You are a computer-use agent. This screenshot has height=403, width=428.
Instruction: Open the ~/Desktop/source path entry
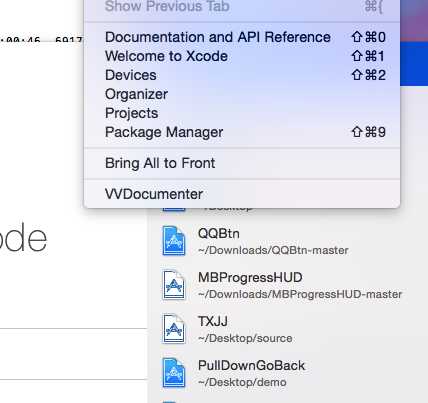tap(245, 338)
